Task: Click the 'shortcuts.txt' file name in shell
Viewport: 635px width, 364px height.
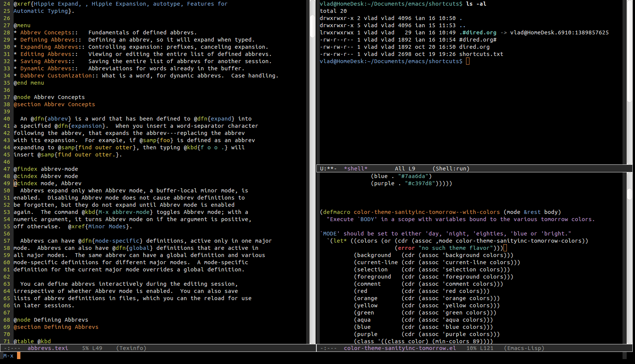Action: [x=481, y=54]
